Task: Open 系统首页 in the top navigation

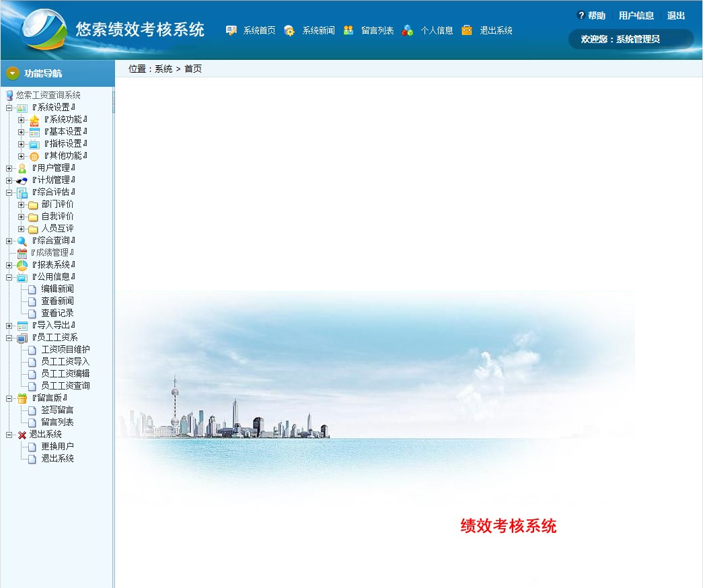Action: click(x=260, y=30)
